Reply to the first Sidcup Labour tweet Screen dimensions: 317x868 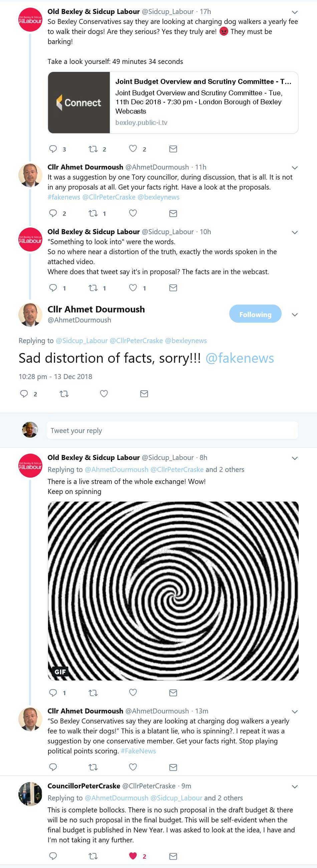tap(53, 149)
